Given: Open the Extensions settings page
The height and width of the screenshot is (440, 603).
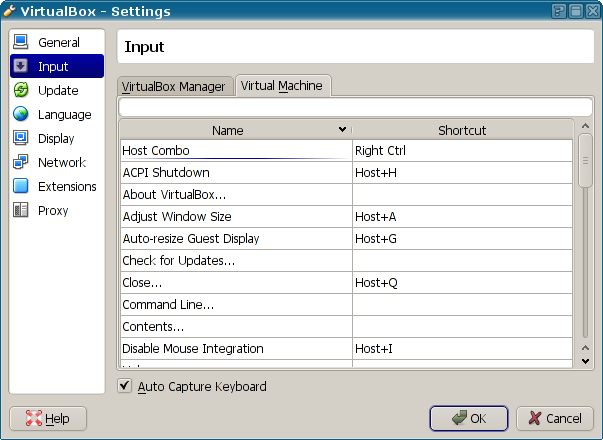Looking at the screenshot, I should click(x=57, y=186).
